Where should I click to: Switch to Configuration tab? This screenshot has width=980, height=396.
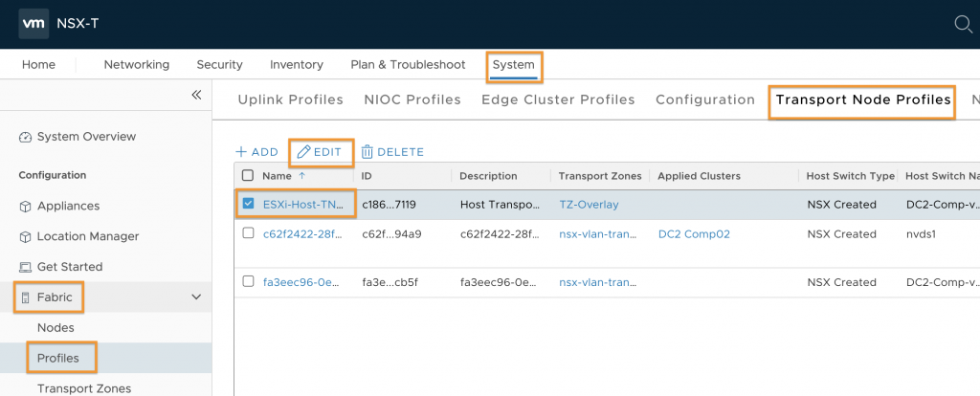[x=705, y=99]
